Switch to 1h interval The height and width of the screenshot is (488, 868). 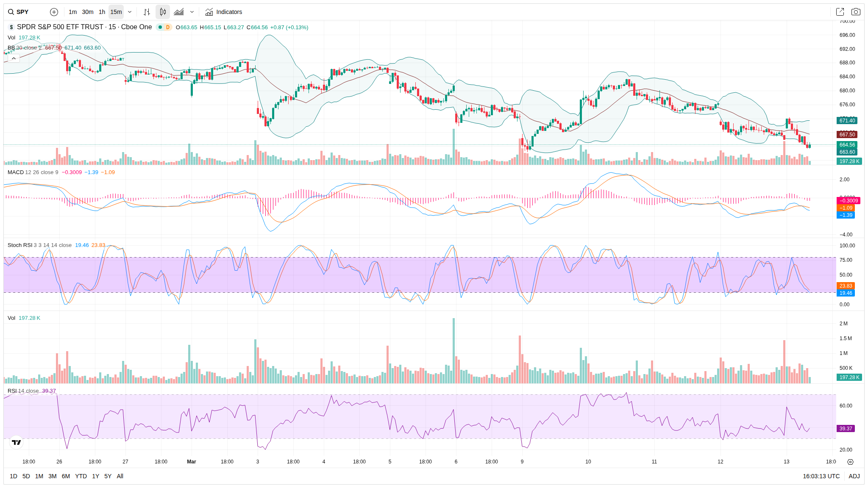[x=102, y=12]
